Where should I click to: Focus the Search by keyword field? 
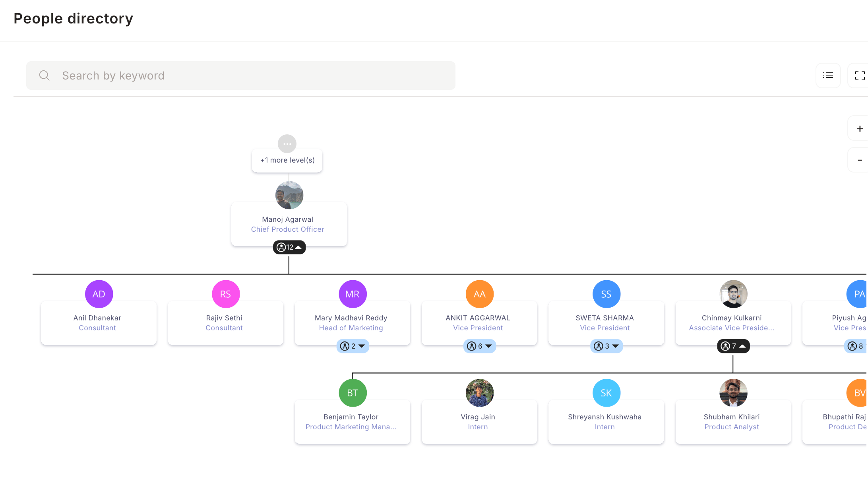pyautogui.click(x=241, y=76)
